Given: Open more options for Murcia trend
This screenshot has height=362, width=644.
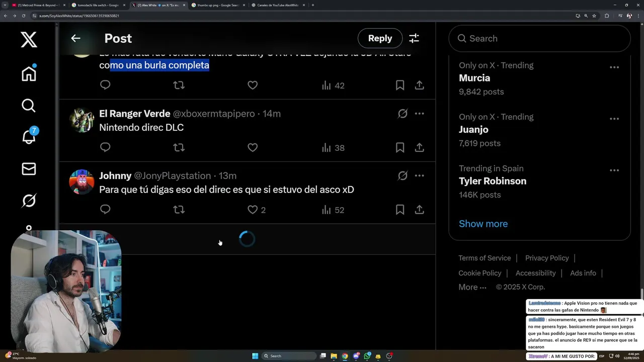Looking at the screenshot, I should point(614,67).
